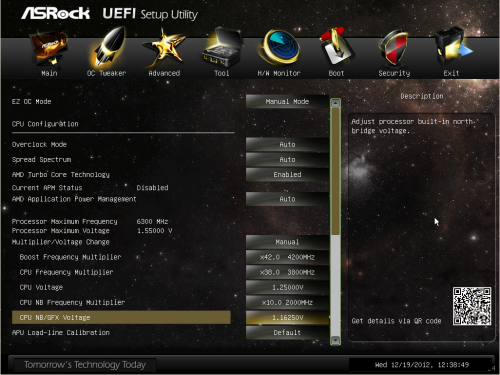
Task: Select the Exit icon
Action: [x=453, y=47]
